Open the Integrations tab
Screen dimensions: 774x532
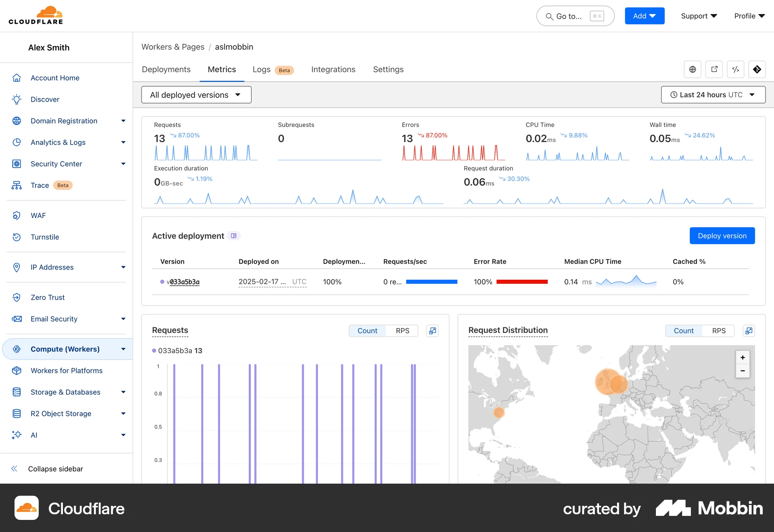333,69
